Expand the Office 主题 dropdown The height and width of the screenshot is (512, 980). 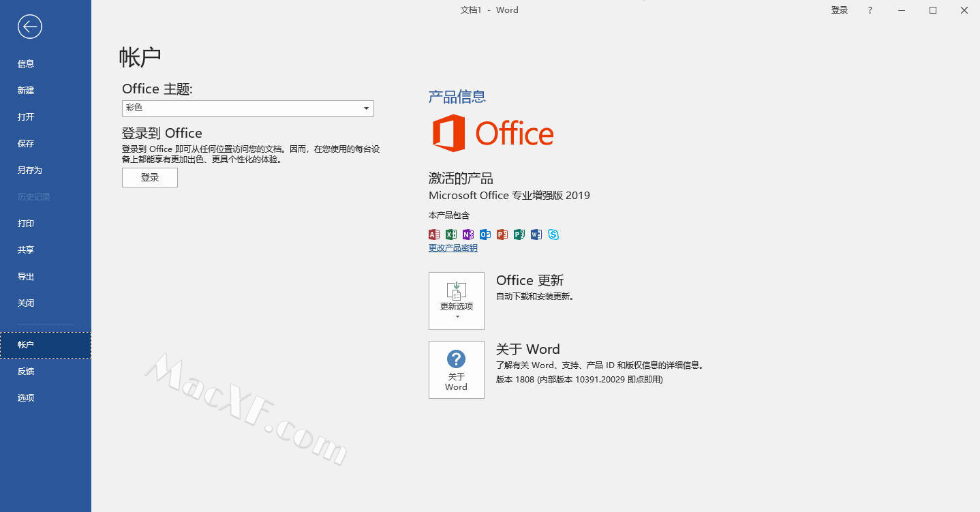click(x=248, y=108)
